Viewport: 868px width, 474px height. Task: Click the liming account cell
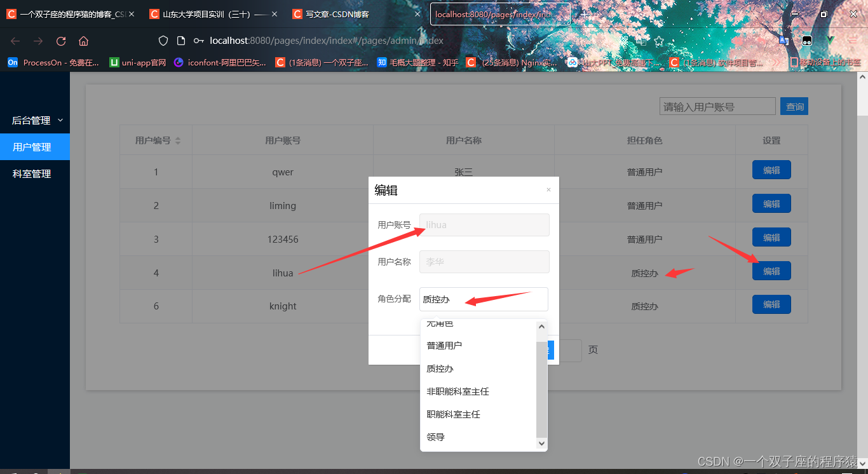click(x=283, y=206)
